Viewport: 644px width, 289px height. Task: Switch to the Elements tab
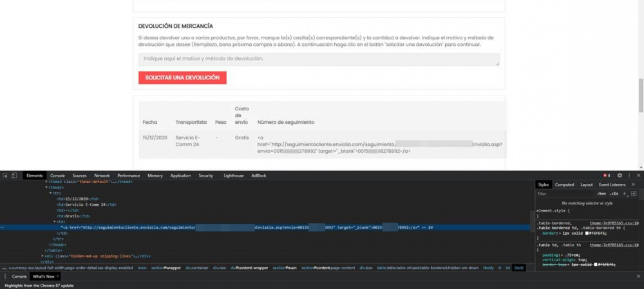click(35, 175)
